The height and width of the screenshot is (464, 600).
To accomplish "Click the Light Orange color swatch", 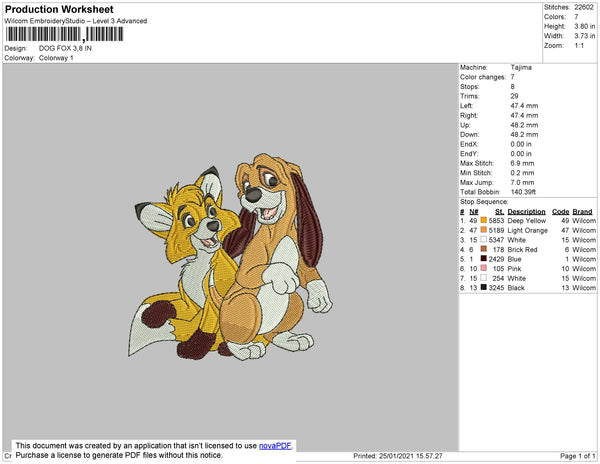I will point(484,230).
